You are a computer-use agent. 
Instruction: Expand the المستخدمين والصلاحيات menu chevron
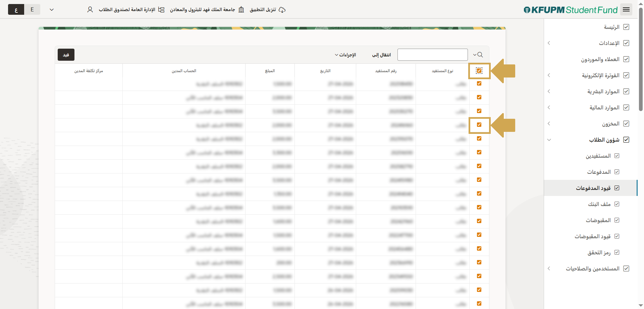pos(549,268)
